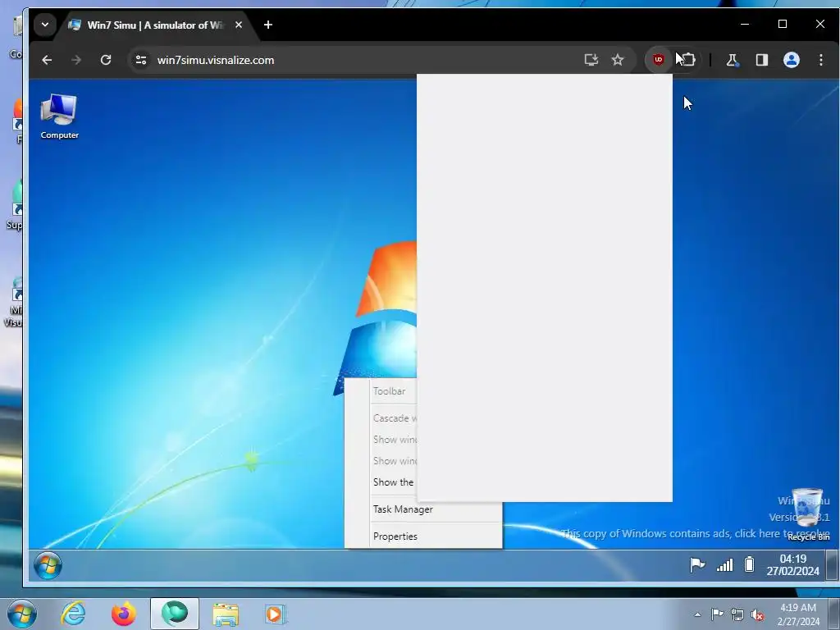Viewport: 840px width, 630px height.
Task: Click the host tray Action Center flag
Action: [717, 614]
